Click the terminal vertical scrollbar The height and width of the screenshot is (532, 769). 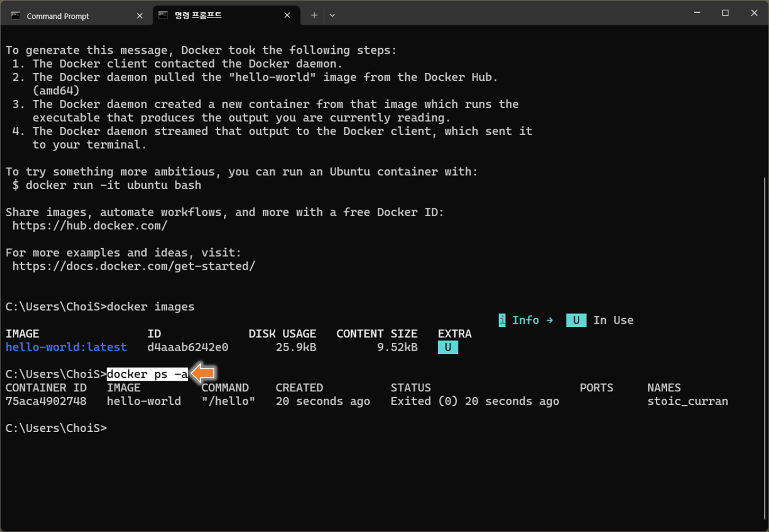coord(765,348)
